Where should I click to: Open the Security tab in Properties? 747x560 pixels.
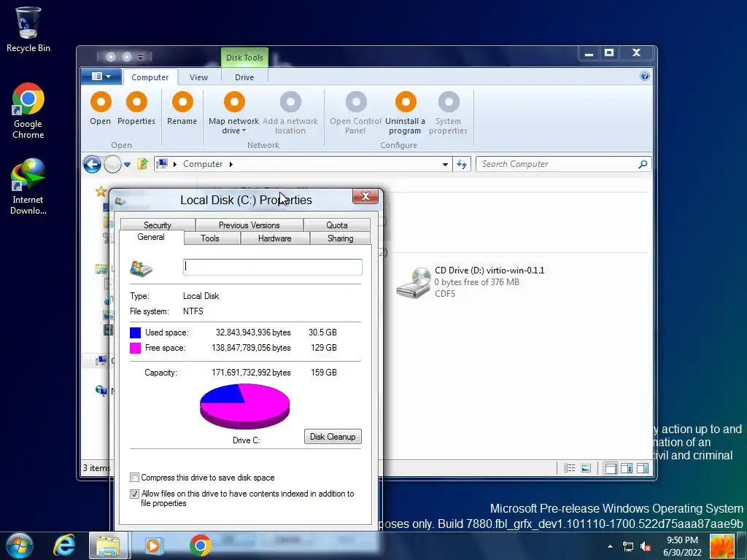(158, 225)
